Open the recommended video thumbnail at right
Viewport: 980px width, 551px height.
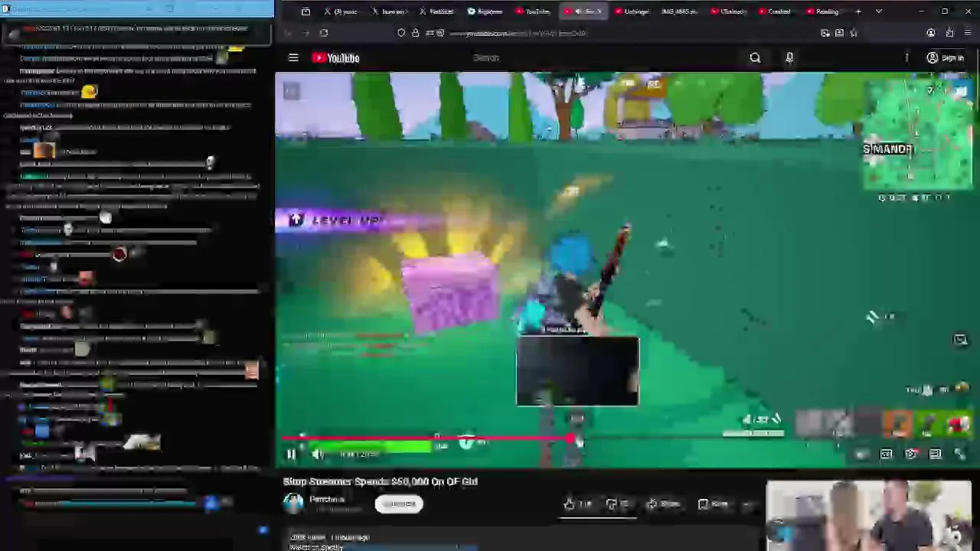(869, 515)
